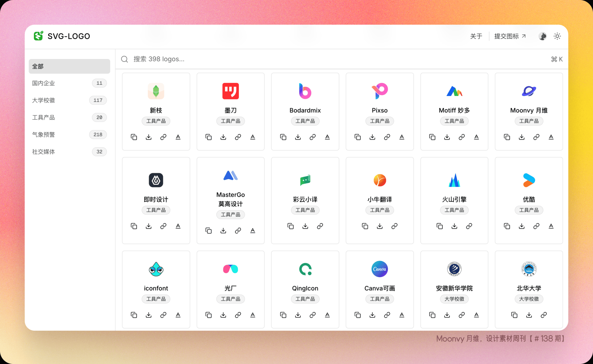The height and width of the screenshot is (364, 593).
Task: Download the 即时设计 logo
Action: 149,226
